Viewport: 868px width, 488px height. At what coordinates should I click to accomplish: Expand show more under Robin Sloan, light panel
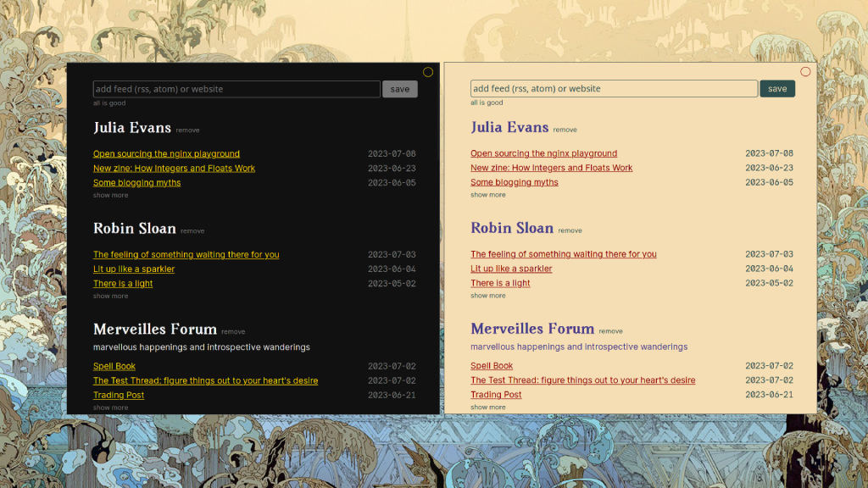488,296
